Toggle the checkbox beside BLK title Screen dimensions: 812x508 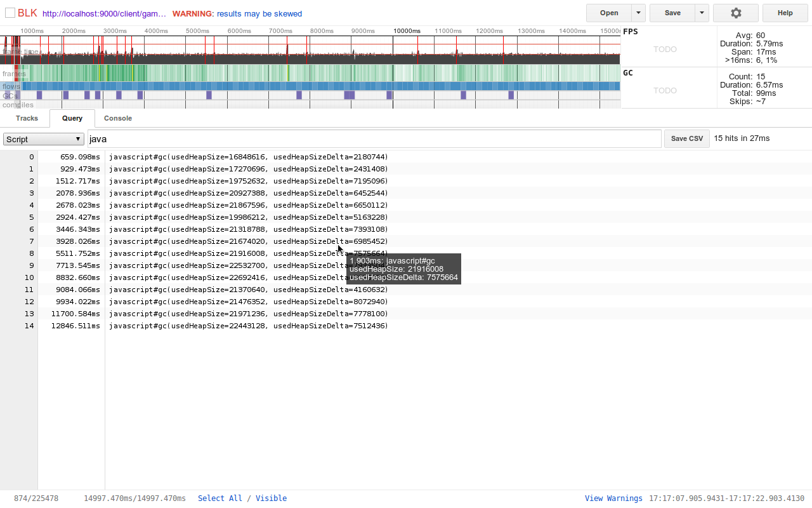point(10,13)
